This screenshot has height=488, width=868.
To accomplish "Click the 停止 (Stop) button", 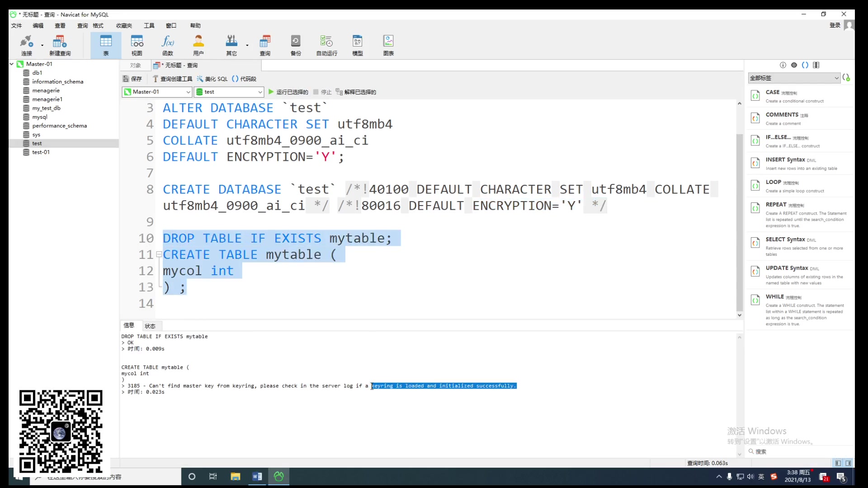I will pyautogui.click(x=322, y=92).
